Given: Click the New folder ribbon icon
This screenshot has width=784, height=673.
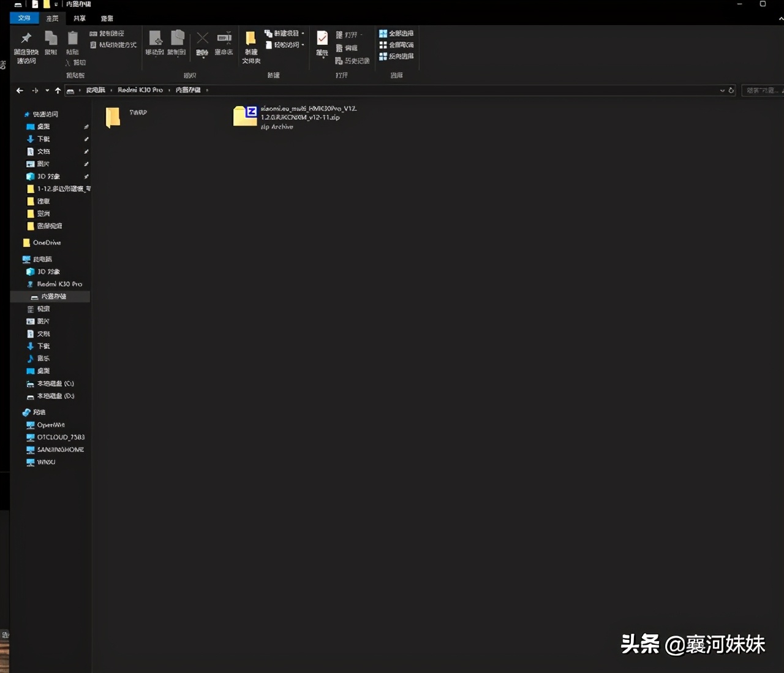Looking at the screenshot, I should click(x=251, y=40).
